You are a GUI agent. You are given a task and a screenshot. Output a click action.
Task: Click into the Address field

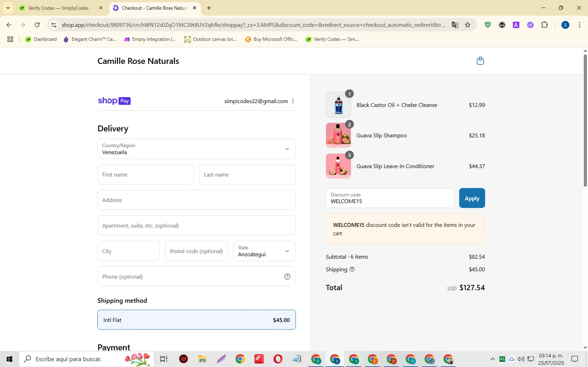point(196,200)
